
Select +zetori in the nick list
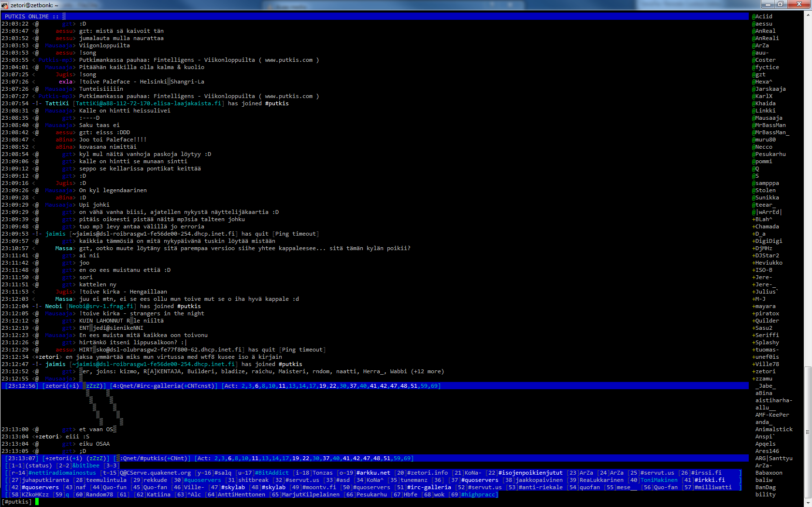click(x=764, y=371)
